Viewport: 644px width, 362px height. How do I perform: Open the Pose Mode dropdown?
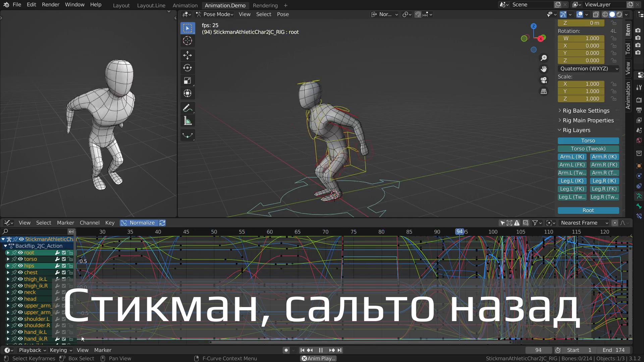pos(215,14)
